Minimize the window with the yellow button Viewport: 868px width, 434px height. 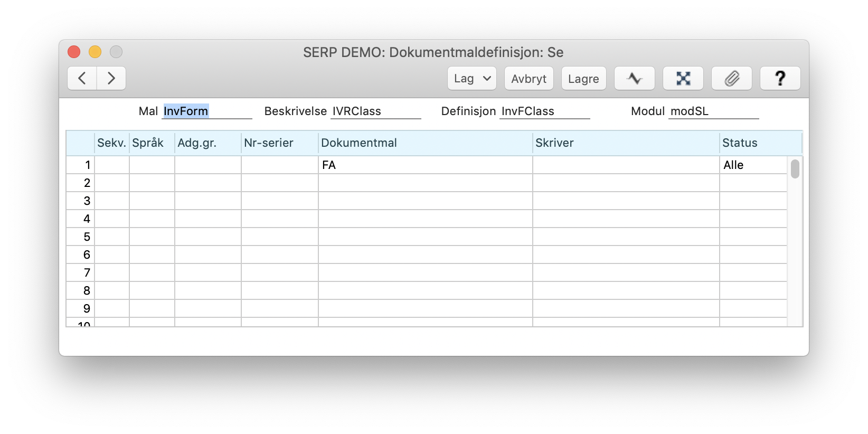click(95, 52)
